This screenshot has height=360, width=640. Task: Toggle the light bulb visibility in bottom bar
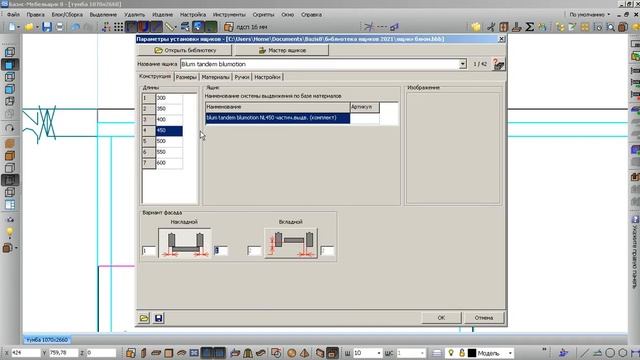tap(451, 353)
